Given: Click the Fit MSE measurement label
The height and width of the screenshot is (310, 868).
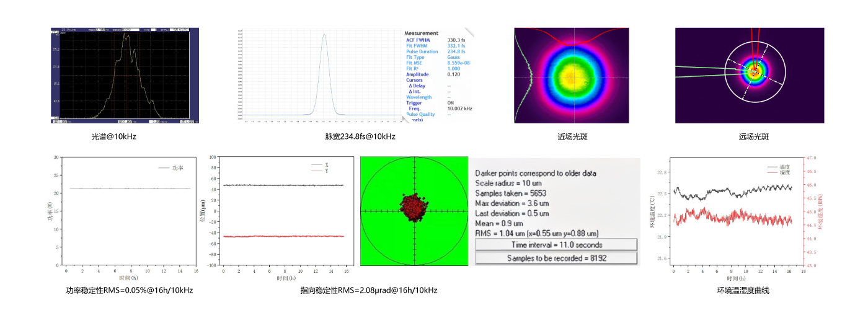Looking at the screenshot, I should tap(416, 63).
